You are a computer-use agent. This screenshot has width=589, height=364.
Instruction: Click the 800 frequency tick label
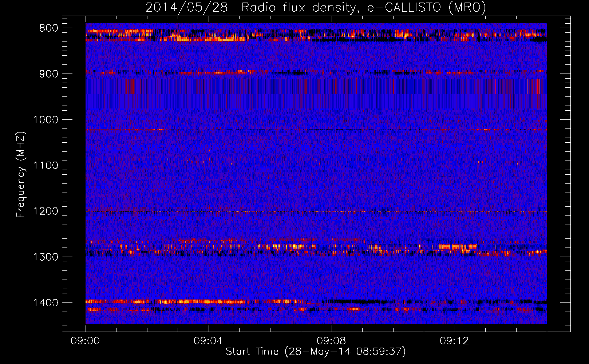pos(49,28)
